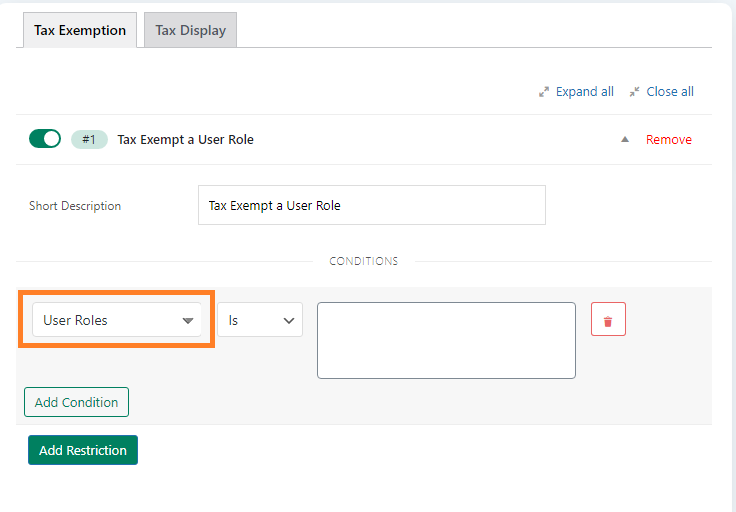Disable the Tax Exempt a User Role toggle
Image resolution: width=736 pixels, height=512 pixels.
45,139
